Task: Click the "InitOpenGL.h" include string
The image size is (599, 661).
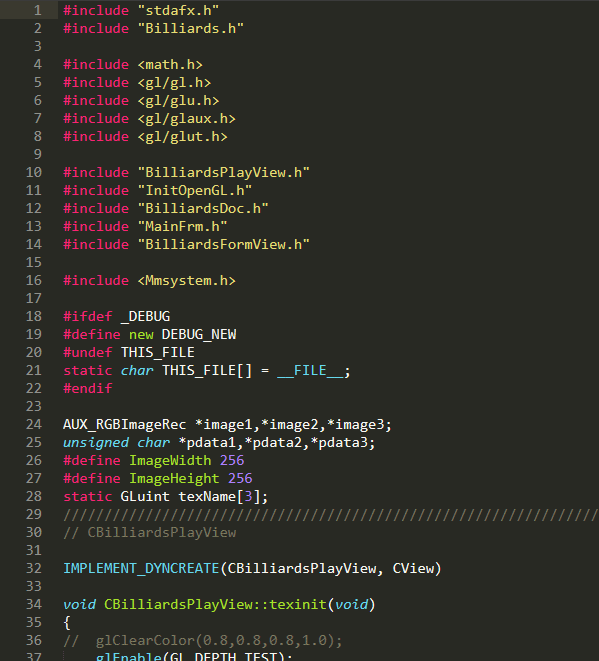Action: tap(195, 191)
